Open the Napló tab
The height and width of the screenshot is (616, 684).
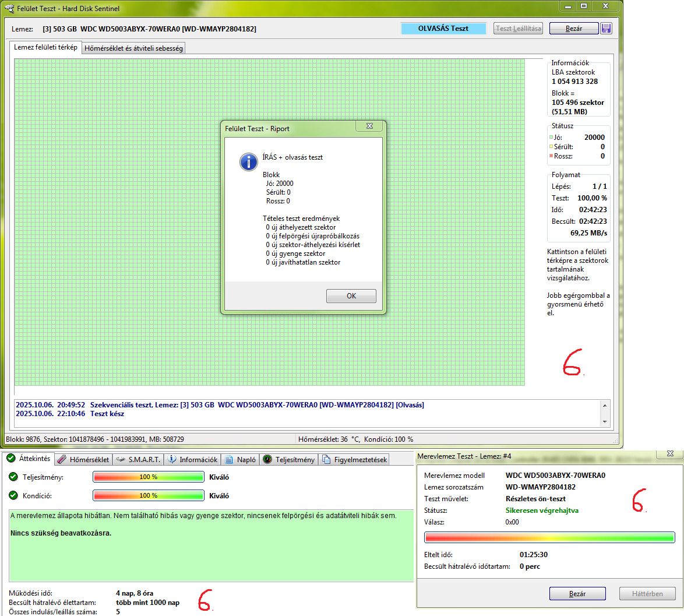pos(241,459)
